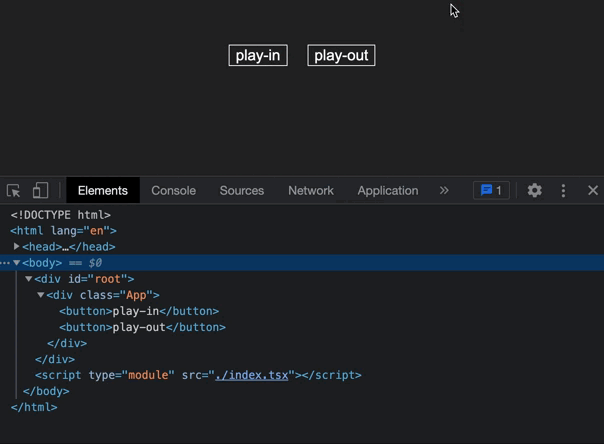Switch to the Network tab
This screenshot has width=604, height=444.
tap(311, 191)
